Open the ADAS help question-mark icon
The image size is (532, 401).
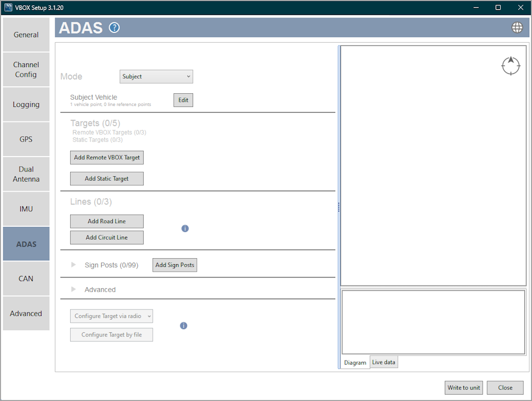pos(114,28)
